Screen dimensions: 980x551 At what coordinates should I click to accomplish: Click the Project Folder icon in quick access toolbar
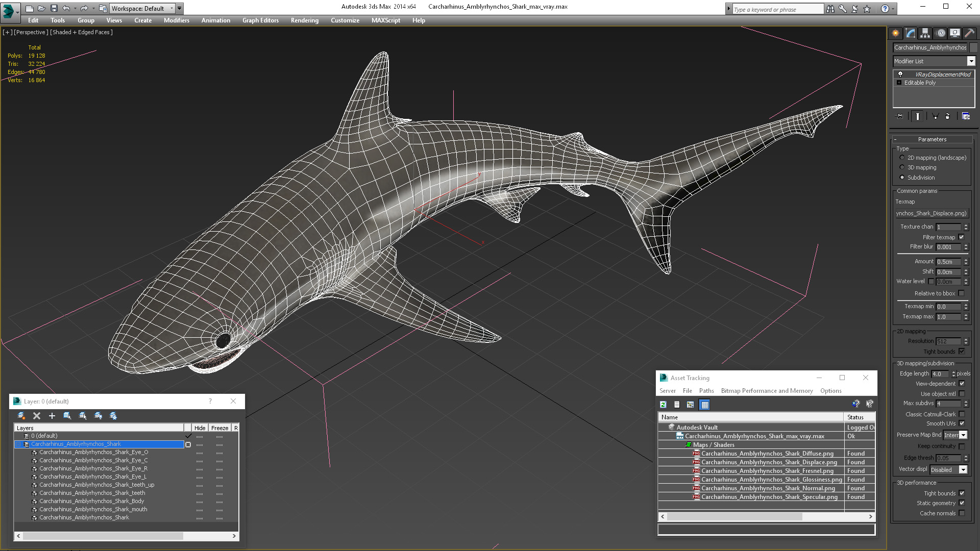(103, 8)
